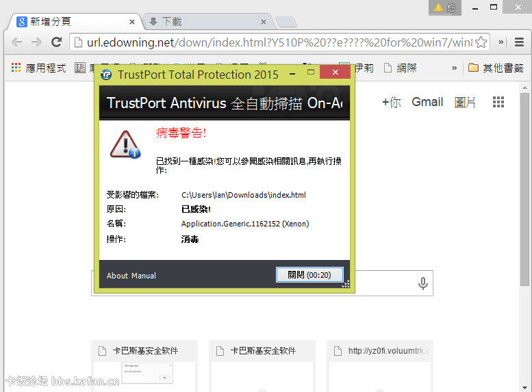Open the 其他書籤 bookmarks folder
Viewport: 532px width, 392px height.
496,68
